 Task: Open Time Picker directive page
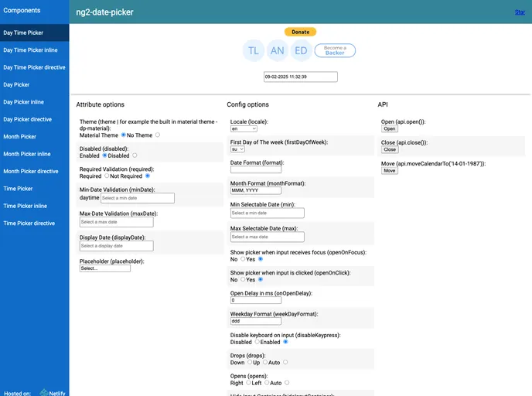35,223
